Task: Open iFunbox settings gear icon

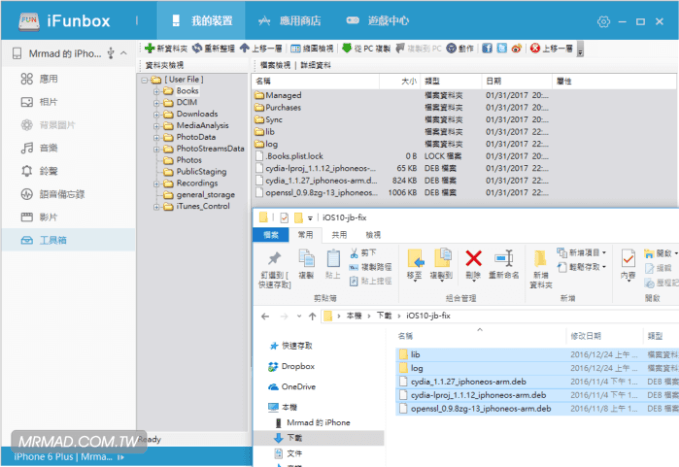Action: 603,21
